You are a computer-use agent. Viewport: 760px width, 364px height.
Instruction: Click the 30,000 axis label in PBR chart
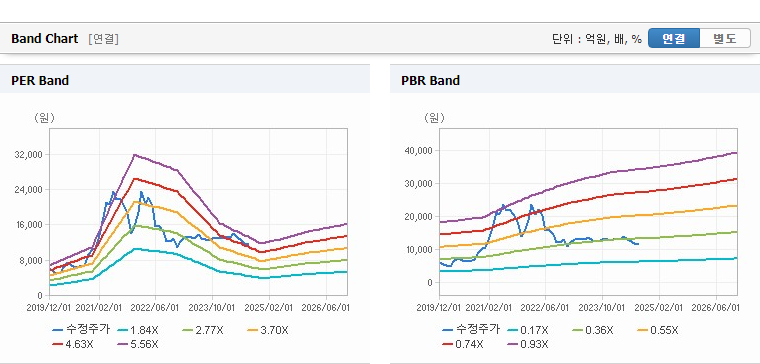pos(420,183)
